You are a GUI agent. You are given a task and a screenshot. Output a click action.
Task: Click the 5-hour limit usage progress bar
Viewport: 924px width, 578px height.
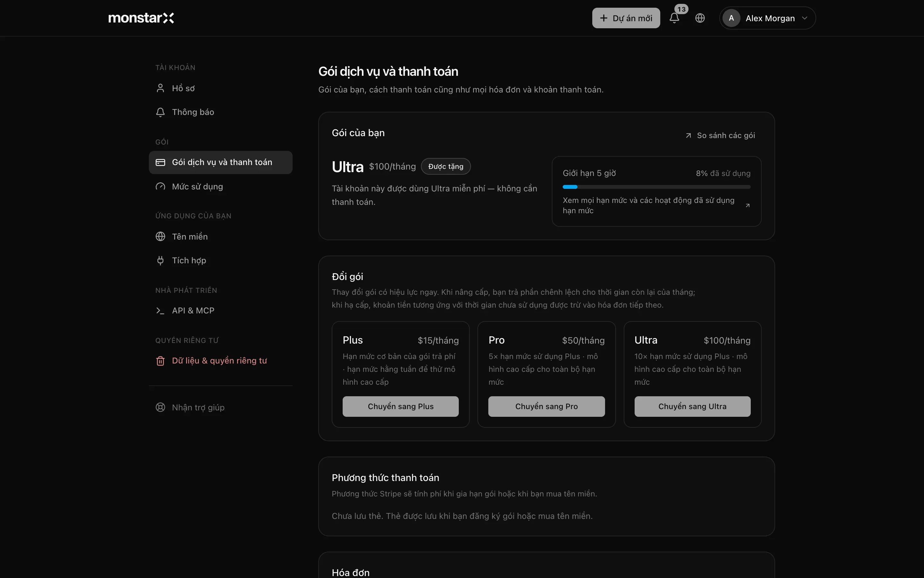(x=656, y=187)
